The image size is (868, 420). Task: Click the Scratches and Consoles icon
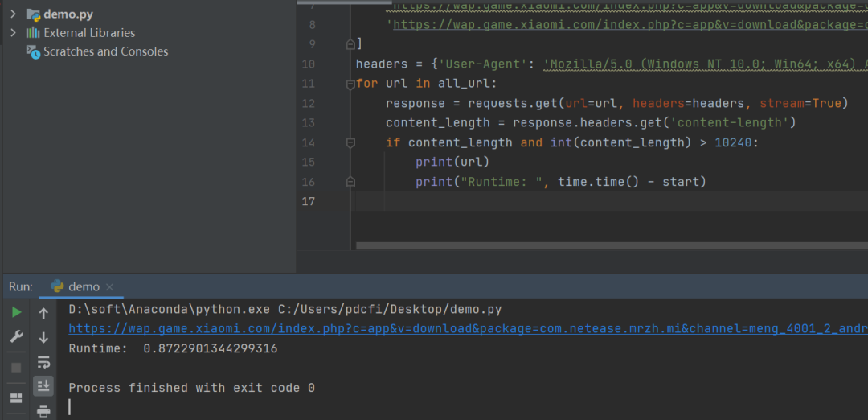coord(33,52)
